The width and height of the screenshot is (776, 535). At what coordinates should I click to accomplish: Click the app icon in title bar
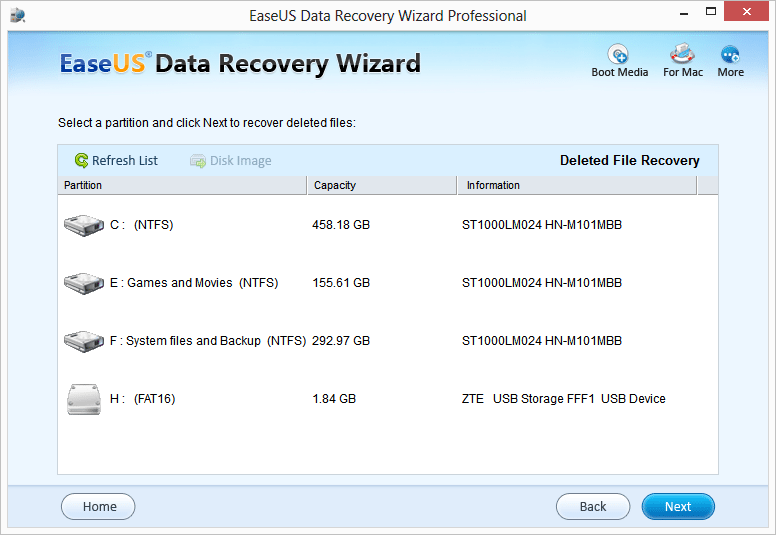coord(18,15)
